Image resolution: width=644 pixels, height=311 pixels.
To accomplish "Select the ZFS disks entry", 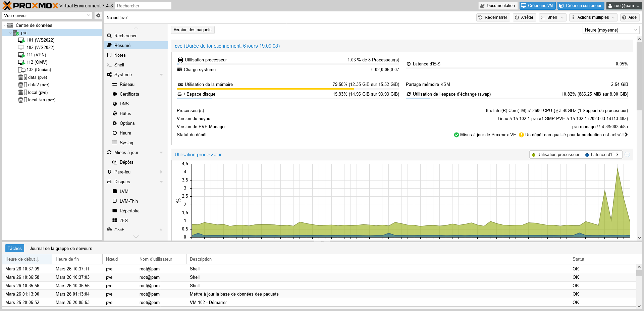I will tap(123, 221).
